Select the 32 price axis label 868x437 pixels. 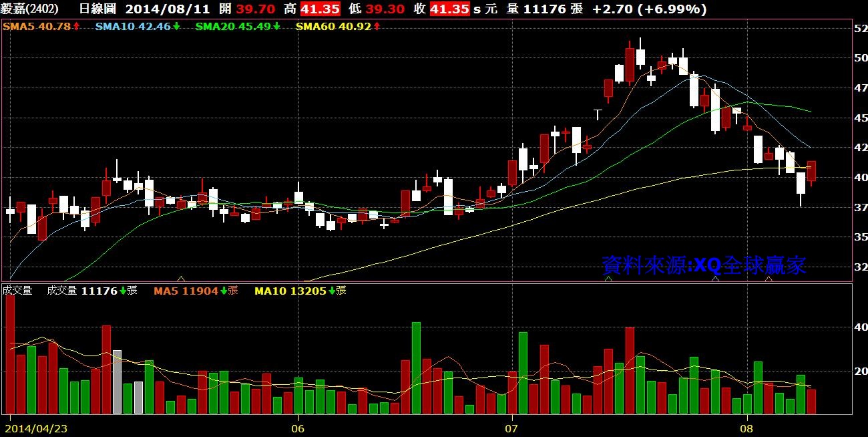coord(861,267)
